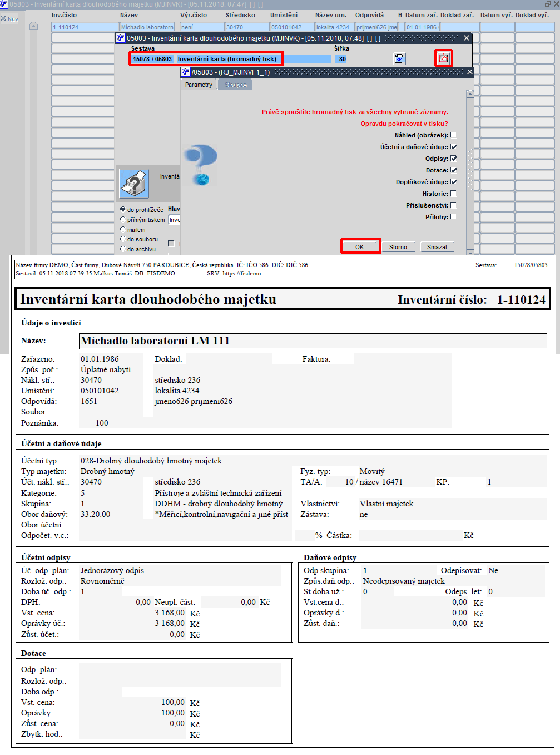Viewport: 560px width, 755px height.
Task: Click the PDF export icon
Action: click(443, 58)
